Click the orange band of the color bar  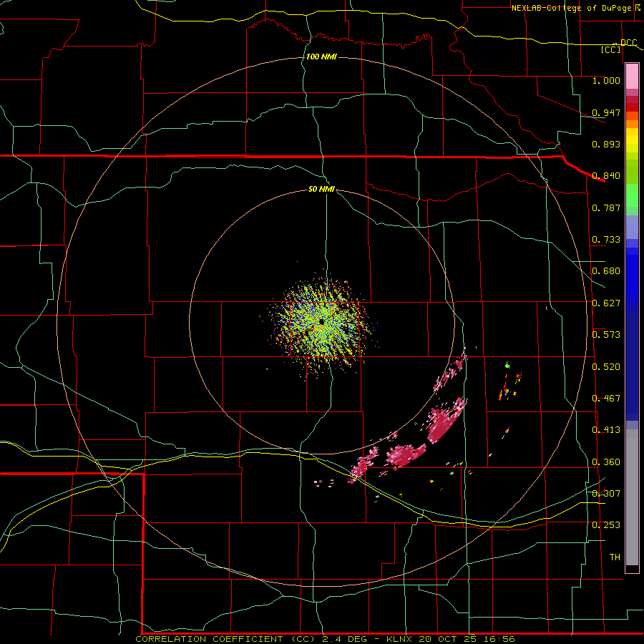tap(632, 124)
